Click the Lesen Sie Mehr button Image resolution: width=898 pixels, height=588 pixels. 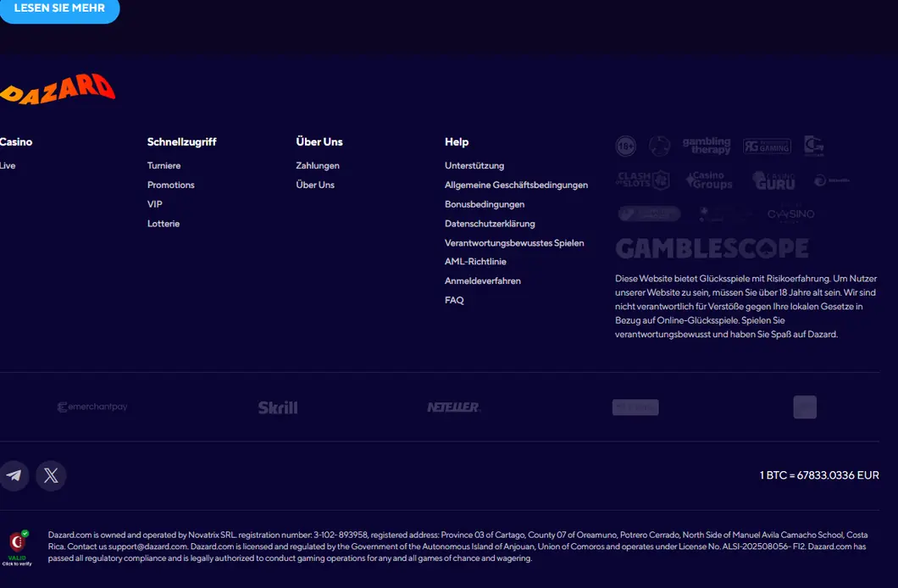59,9
